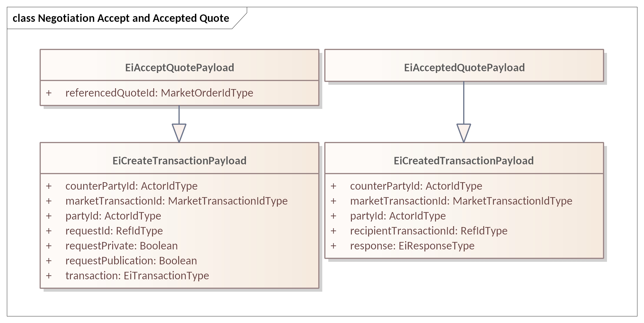Screen dimensions: 644x323
Task: Select the EiCreatedTransactionPayload class header
Action: [463, 161]
